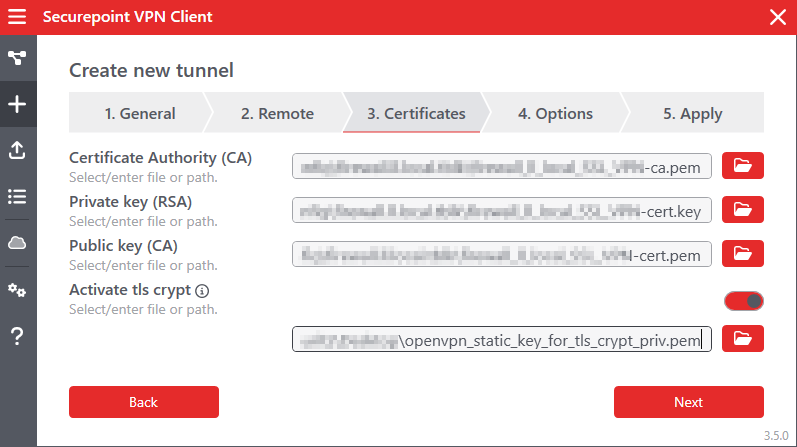Image resolution: width=797 pixels, height=447 pixels.
Task: Browse folder for tls crypt key file
Action: [742, 339]
